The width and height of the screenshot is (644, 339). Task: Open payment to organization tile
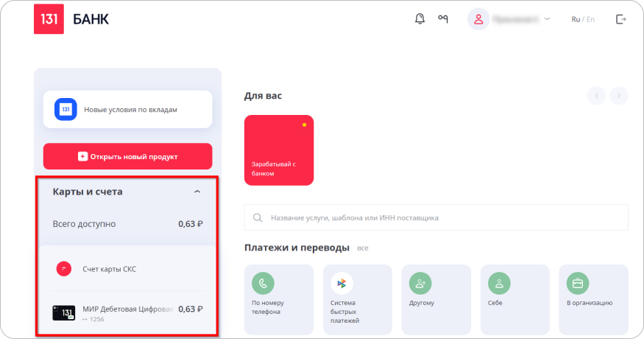click(578, 283)
